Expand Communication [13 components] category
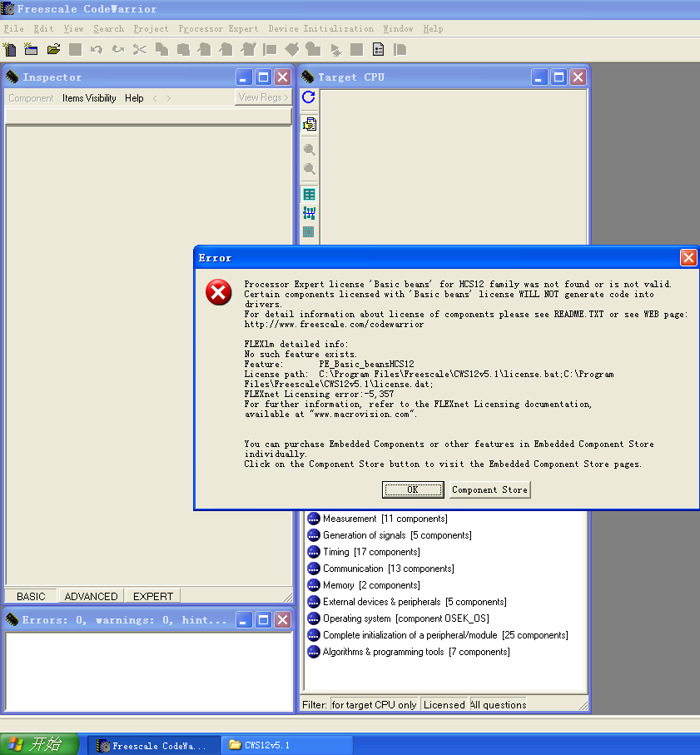Viewport: 700px width, 755px height. point(381,569)
